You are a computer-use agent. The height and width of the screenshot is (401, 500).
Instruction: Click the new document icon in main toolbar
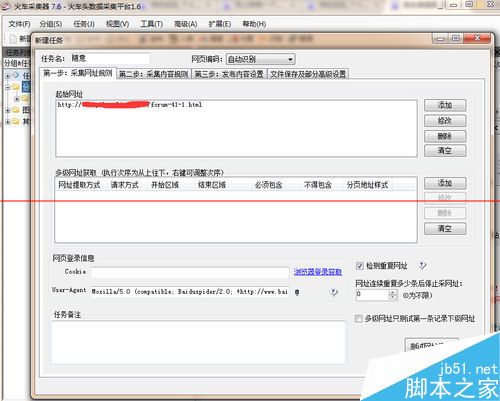[13, 39]
